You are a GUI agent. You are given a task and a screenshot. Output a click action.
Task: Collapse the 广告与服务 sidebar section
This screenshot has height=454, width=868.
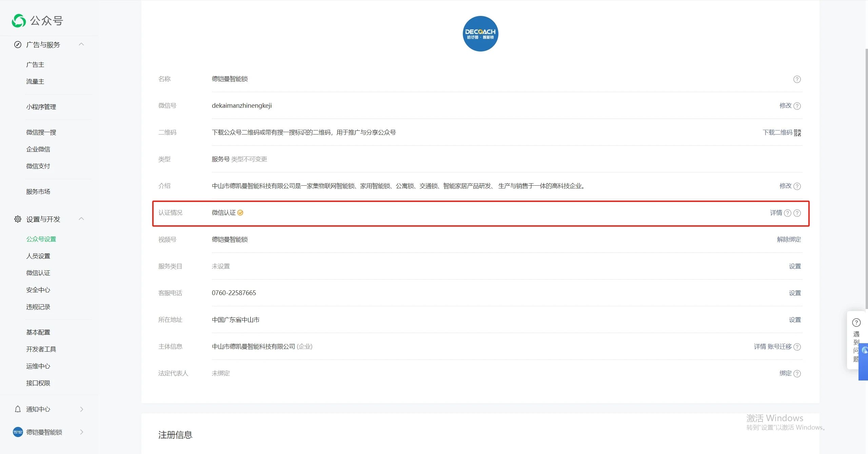(x=81, y=44)
